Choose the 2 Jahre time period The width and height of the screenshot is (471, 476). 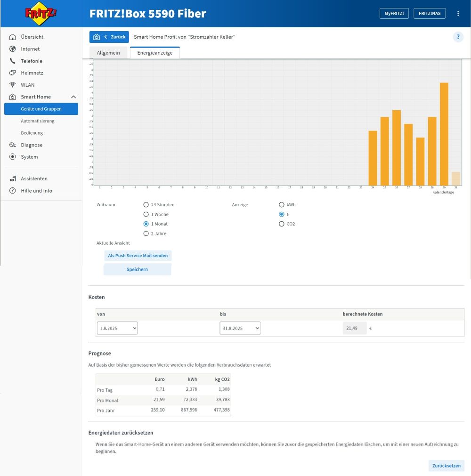tap(146, 234)
